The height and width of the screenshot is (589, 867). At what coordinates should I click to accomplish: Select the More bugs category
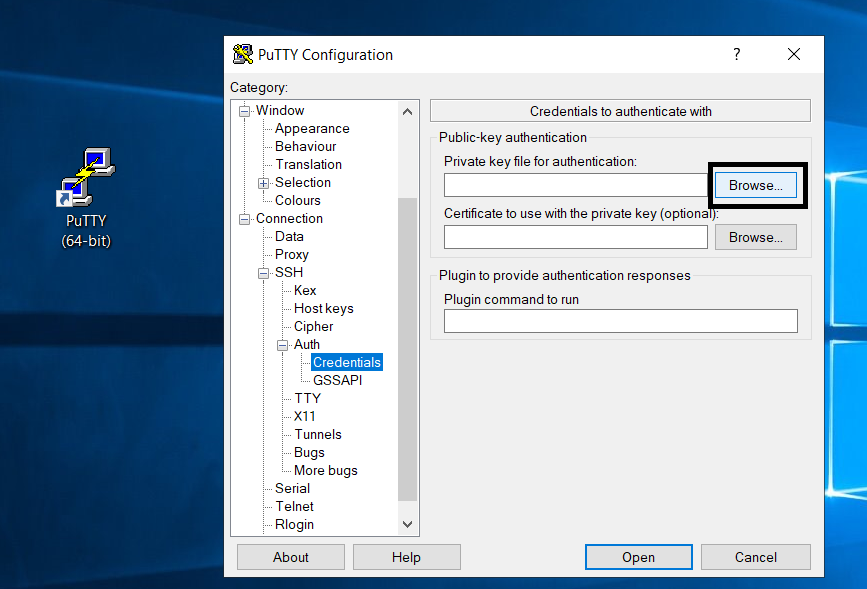point(326,471)
